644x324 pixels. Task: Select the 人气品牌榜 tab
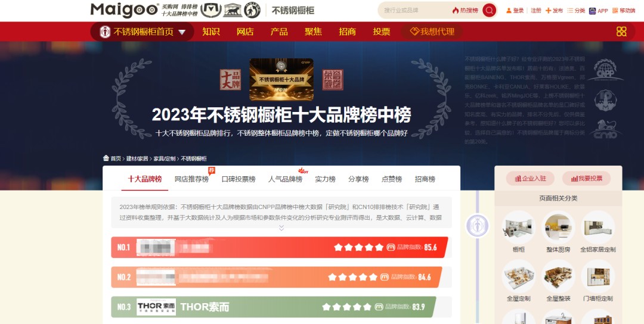pos(286,179)
